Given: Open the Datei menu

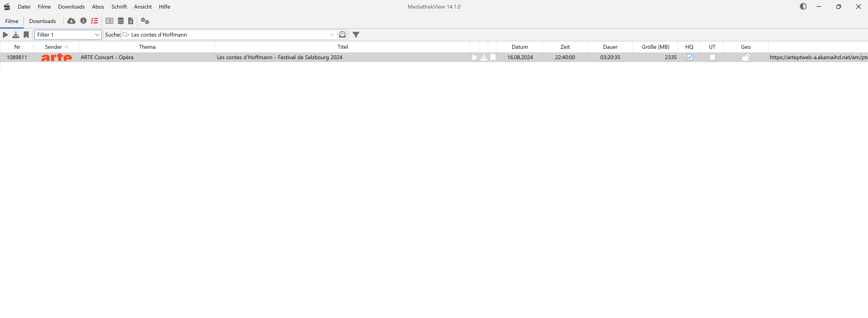Looking at the screenshot, I should tap(24, 7).
